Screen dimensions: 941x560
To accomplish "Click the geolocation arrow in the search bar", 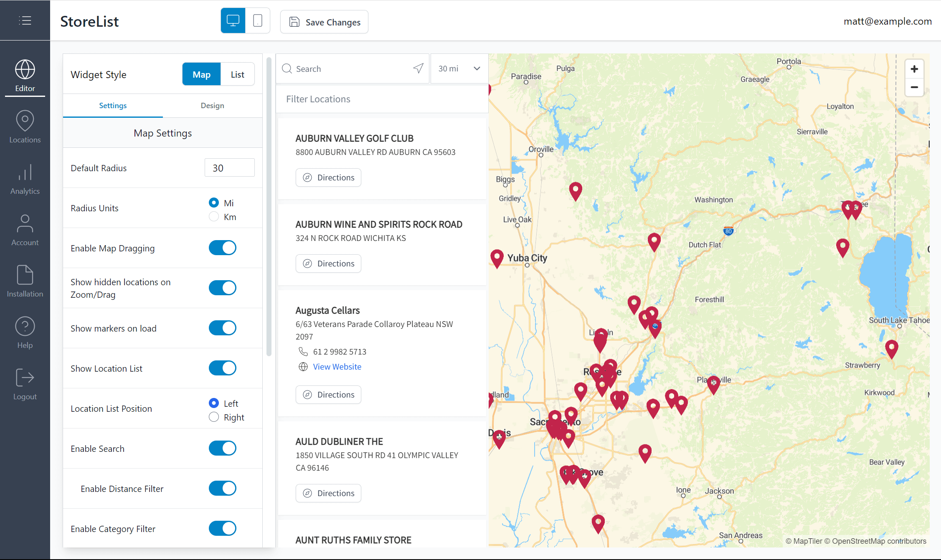I will (418, 68).
